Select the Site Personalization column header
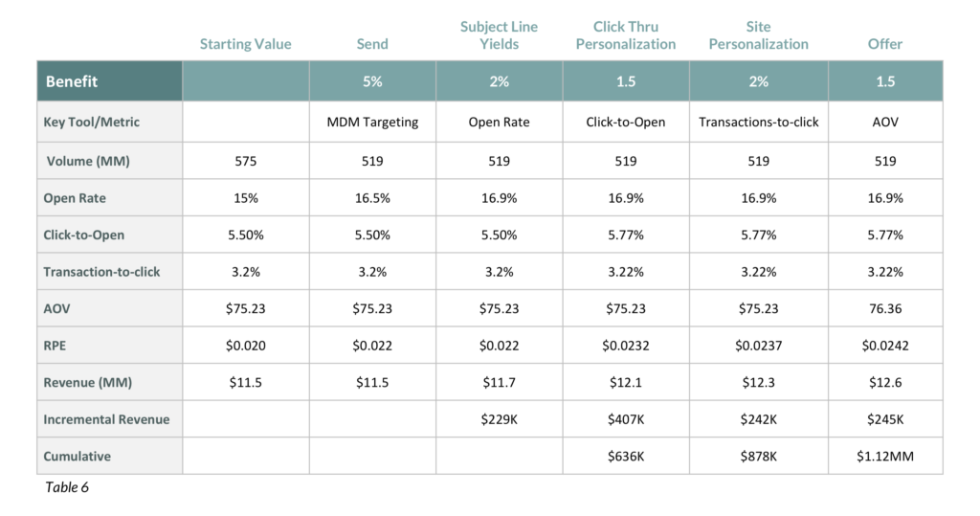Image resolution: width=980 pixels, height=516 pixels. click(758, 35)
